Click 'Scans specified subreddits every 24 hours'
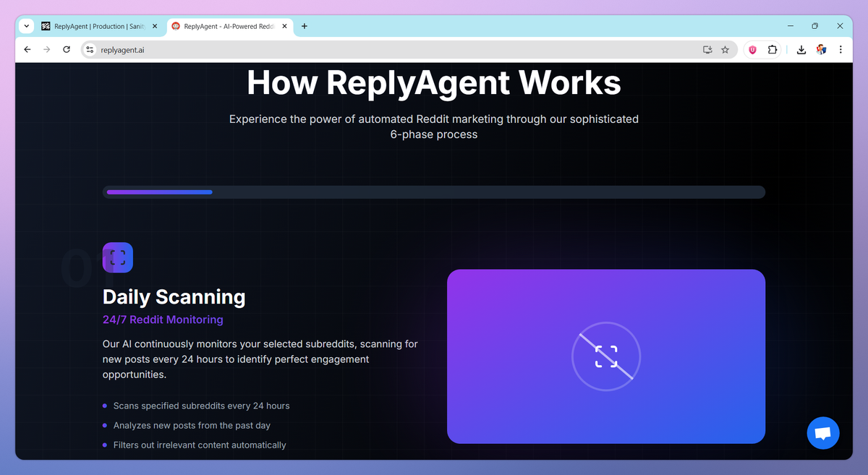 (201, 406)
